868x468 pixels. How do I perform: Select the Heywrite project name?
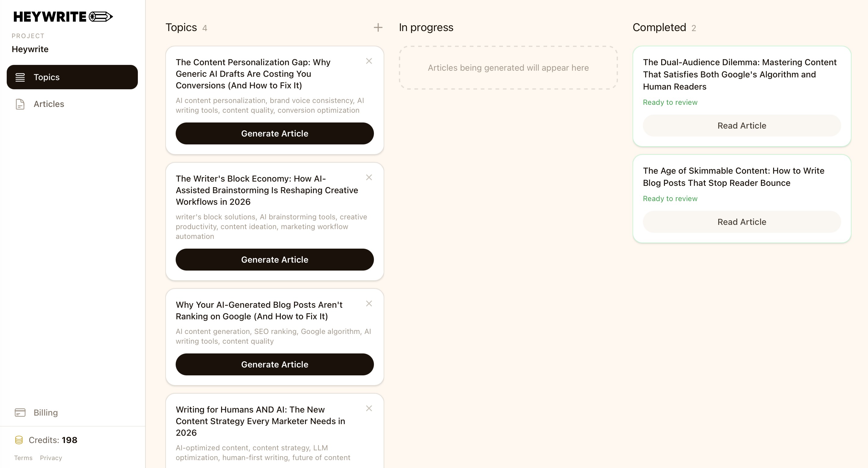click(x=30, y=49)
